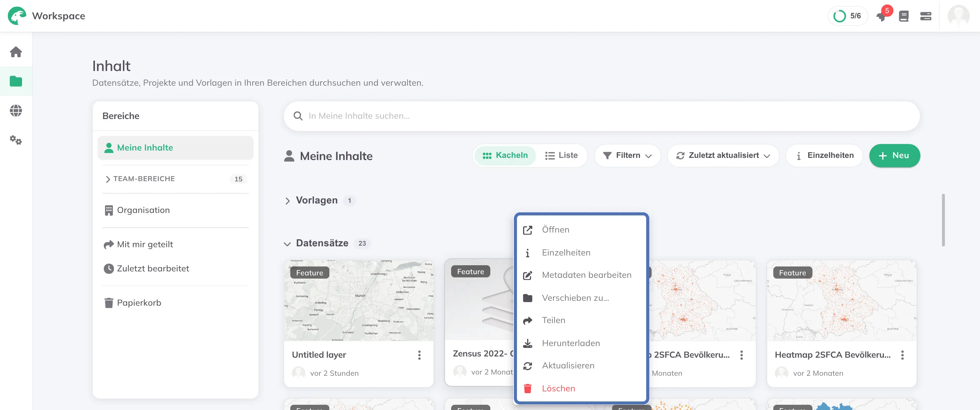This screenshot has width=980, height=410.
Task: Open options for rightmost Heatmap 2SFCA card
Action: [902, 355]
